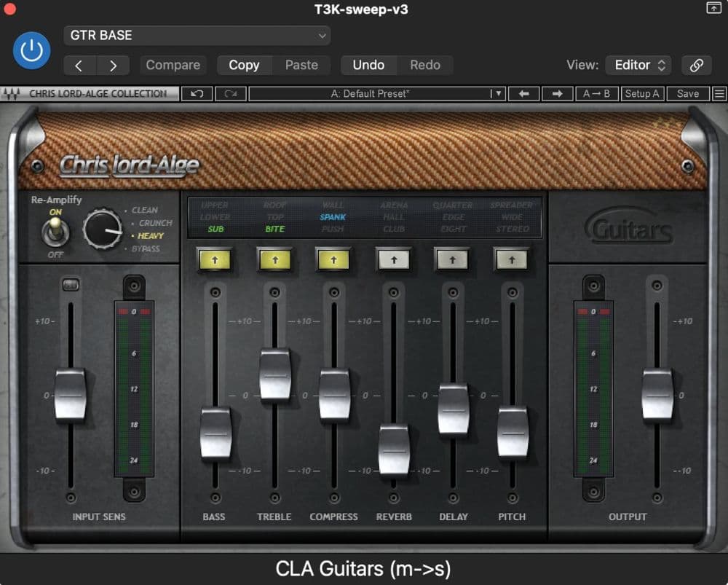Viewport: 728px width, 585px height.
Task: Click the Redo button in the plugin header
Action: (425, 65)
